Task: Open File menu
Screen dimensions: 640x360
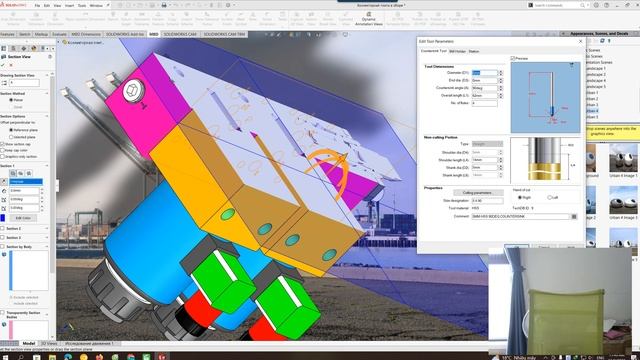Action: (37, 6)
